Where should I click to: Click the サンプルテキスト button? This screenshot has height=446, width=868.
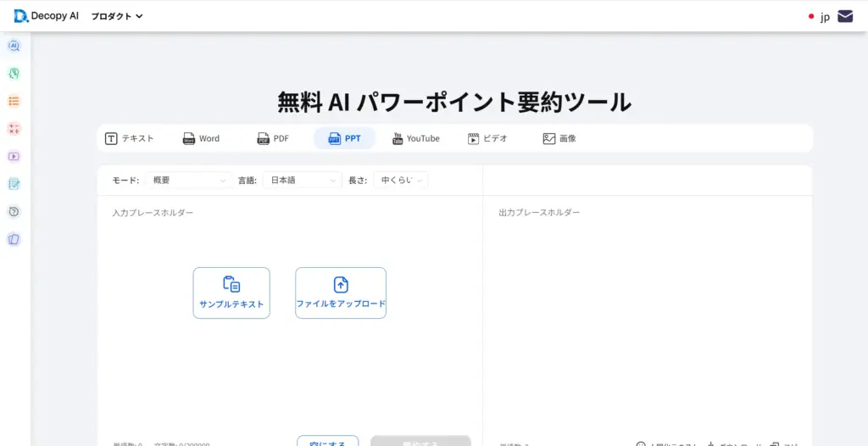tap(231, 293)
